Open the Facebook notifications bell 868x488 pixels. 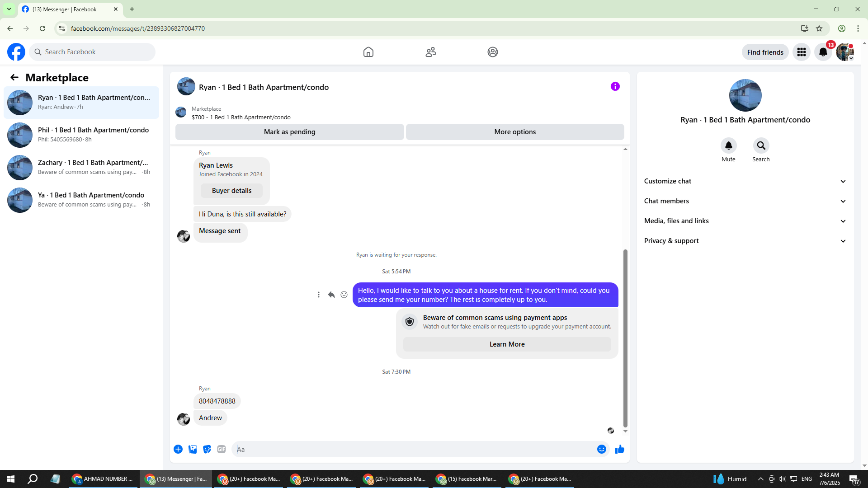point(823,52)
